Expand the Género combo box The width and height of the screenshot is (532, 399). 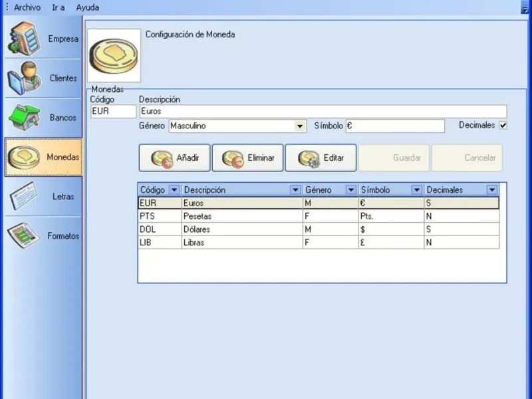pyautogui.click(x=300, y=126)
